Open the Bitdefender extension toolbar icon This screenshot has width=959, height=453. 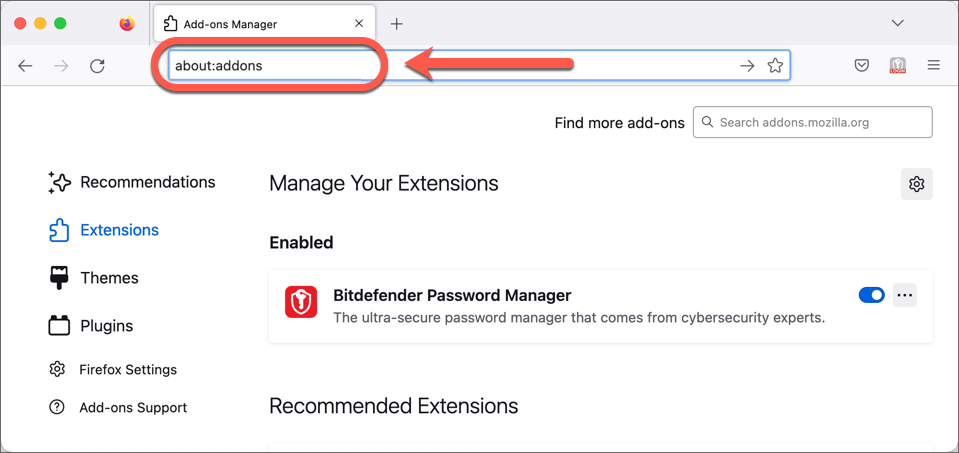click(x=897, y=65)
